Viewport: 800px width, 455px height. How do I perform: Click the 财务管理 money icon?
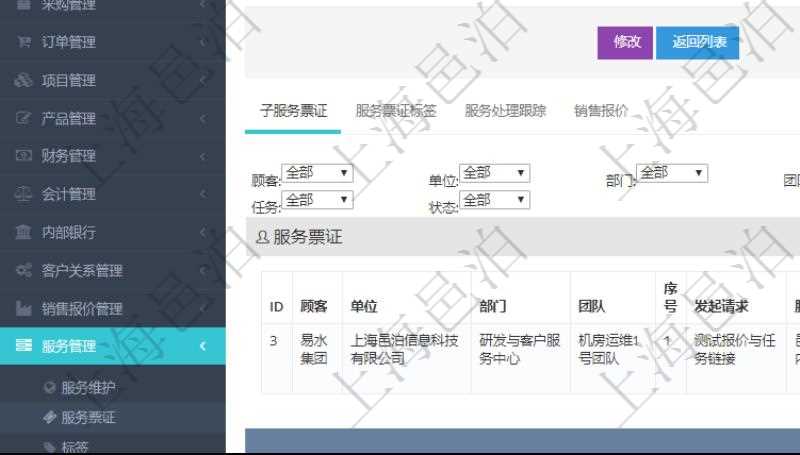point(23,156)
